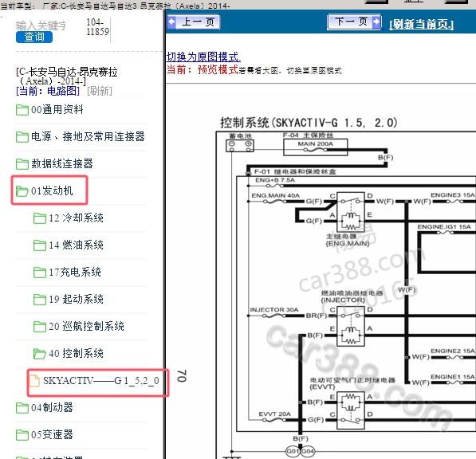The height and width of the screenshot is (459, 476).
Task: Click the folder icon of 04制动器
Action: coord(22,408)
